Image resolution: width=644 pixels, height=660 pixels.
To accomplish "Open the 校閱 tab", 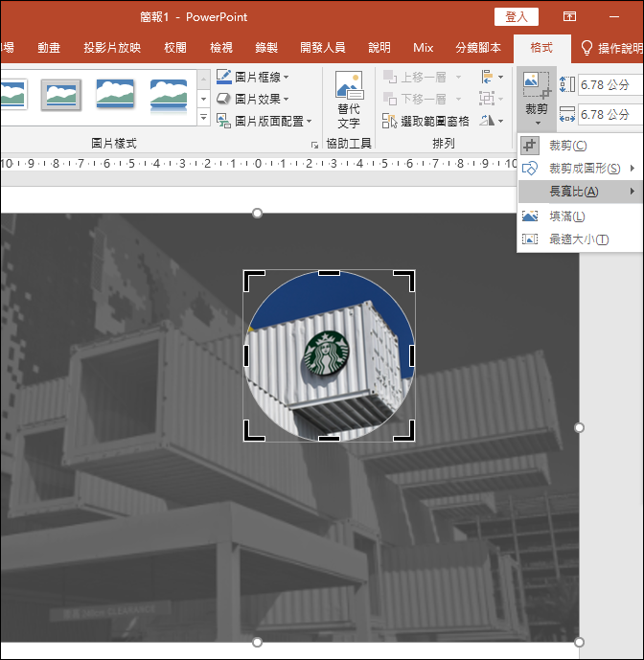I will pyautogui.click(x=175, y=48).
